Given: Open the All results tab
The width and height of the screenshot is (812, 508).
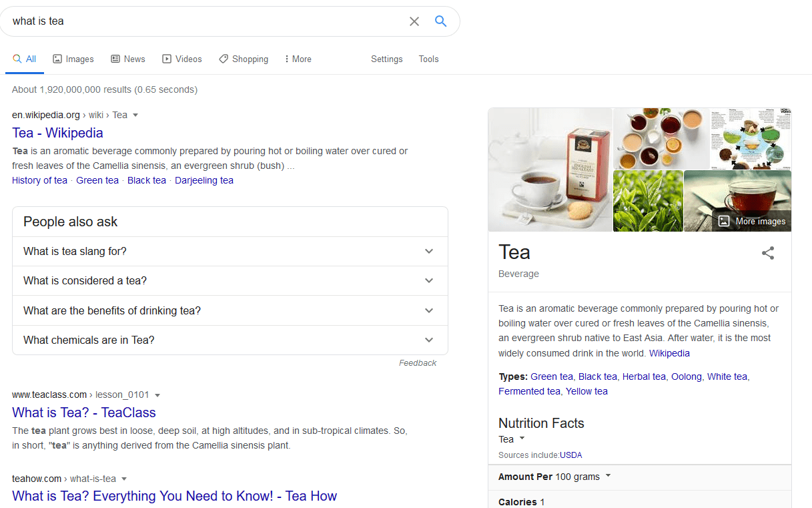Looking at the screenshot, I should click(25, 59).
